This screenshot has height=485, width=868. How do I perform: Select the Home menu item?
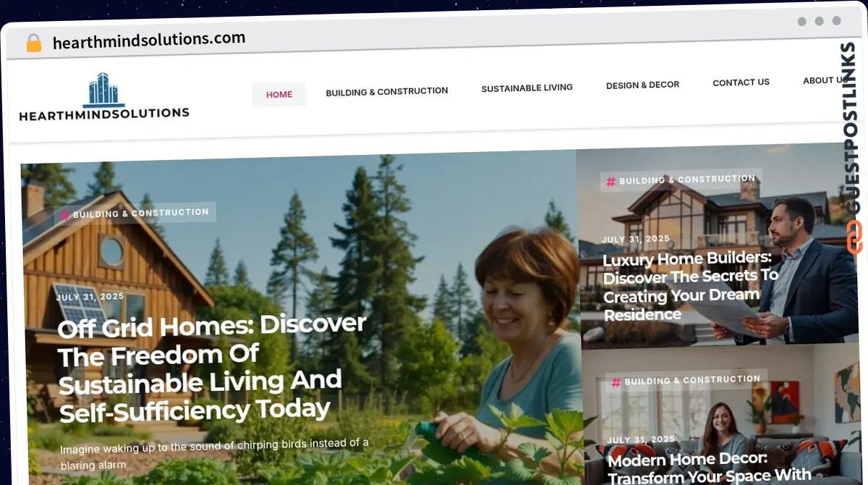[x=279, y=94]
